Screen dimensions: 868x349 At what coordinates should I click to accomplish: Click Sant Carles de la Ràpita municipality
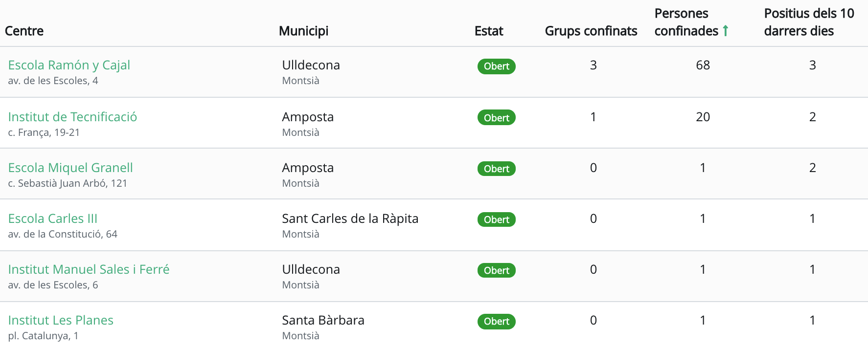tap(350, 218)
